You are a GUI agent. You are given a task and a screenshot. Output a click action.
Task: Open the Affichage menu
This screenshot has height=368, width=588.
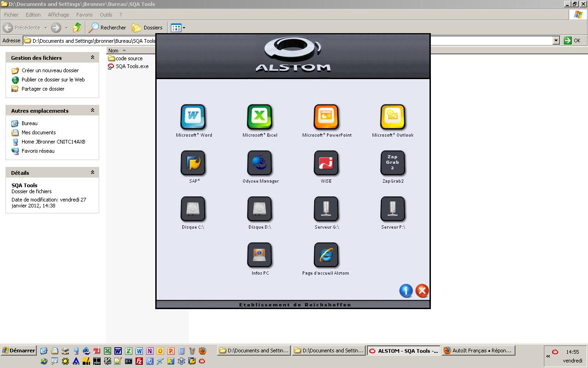point(58,15)
